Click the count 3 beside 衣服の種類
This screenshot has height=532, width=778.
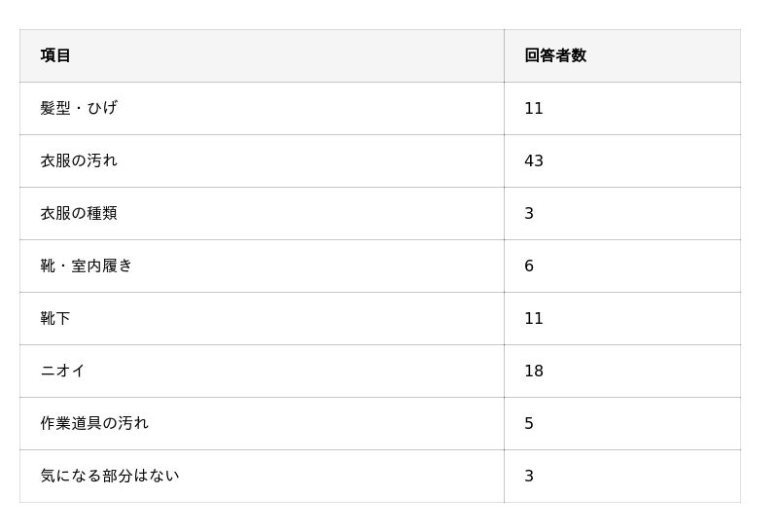(x=529, y=213)
